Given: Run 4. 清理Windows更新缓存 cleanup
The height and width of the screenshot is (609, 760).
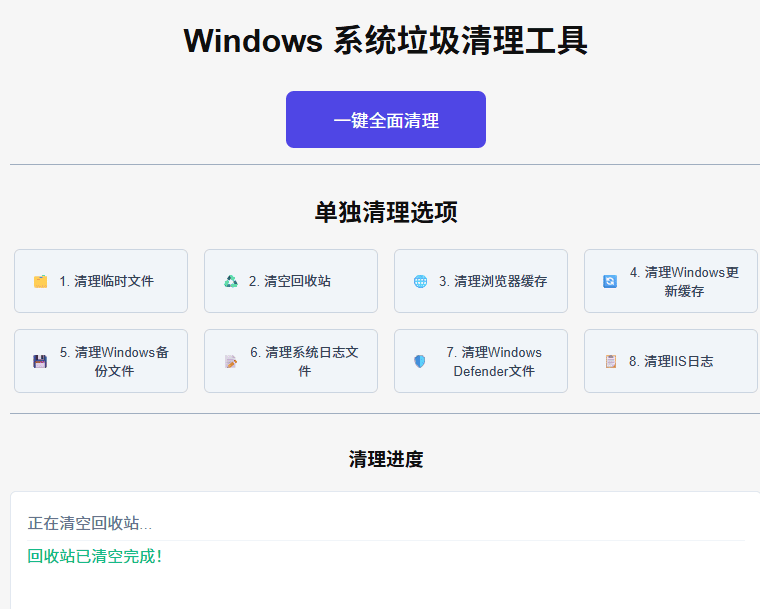Looking at the screenshot, I should point(671,281).
